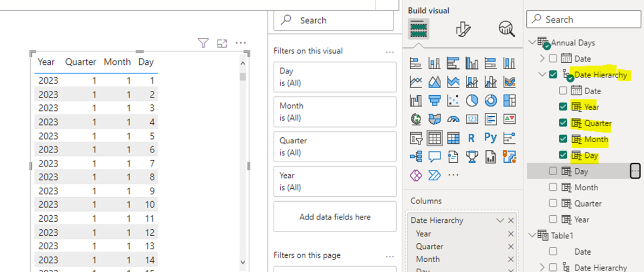The width and height of the screenshot is (644, 272).
Task: Choose the Funnel visual
Action: pyautogui.click(x=434, y=100)
